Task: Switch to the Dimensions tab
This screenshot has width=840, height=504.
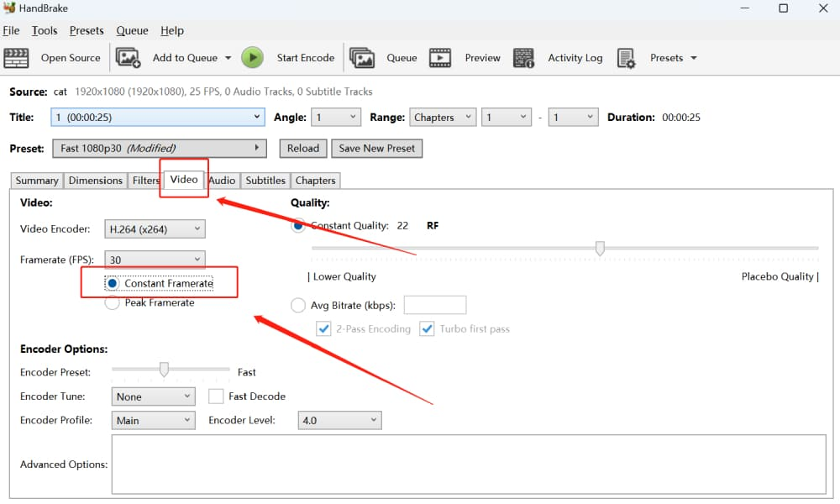Action: (96, 181)
